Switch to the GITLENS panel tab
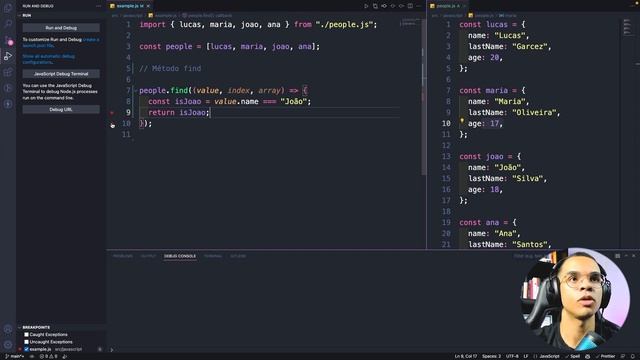 click(238, 256)
